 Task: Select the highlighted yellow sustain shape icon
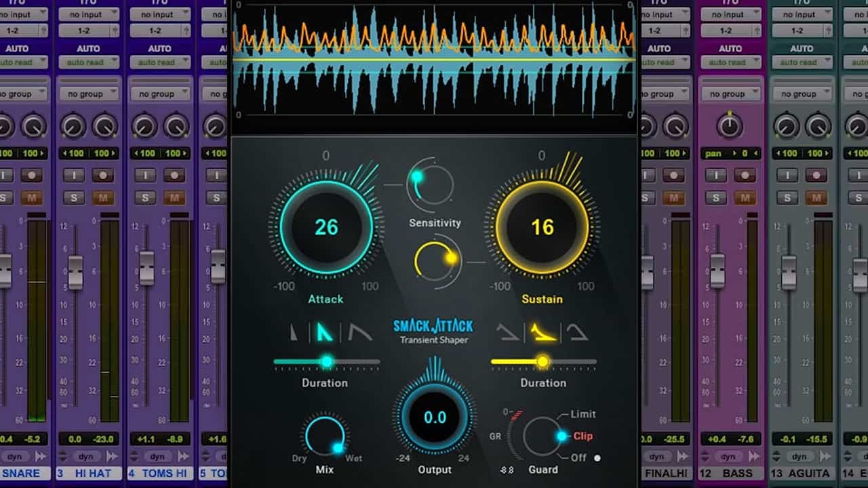(542, 332)
